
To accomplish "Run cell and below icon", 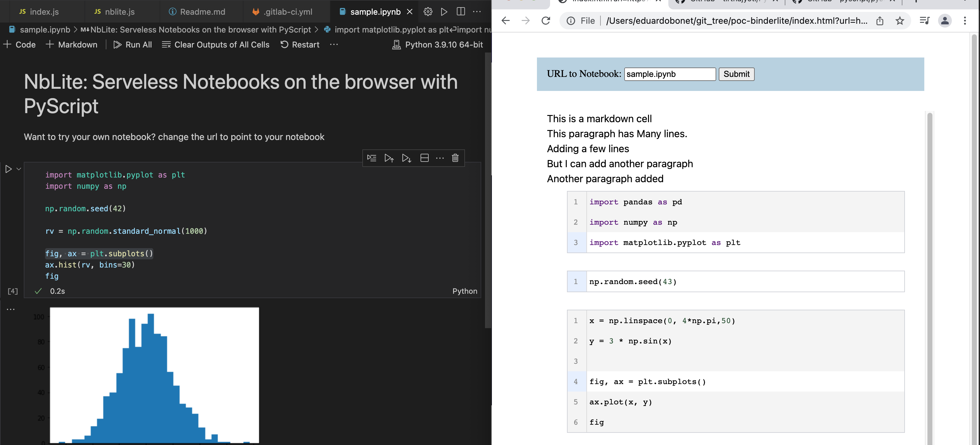I will pos(406,158).
